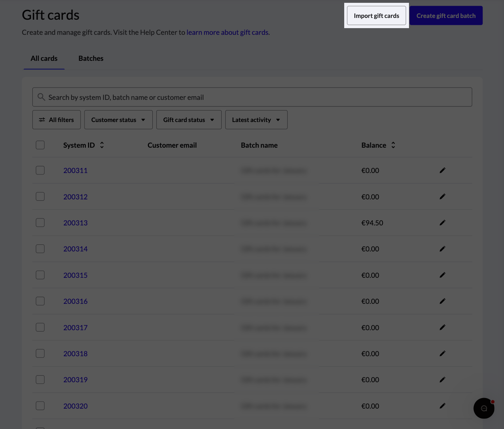Click the edit pencil for card 200313
The height and width of the screenshot is (429, 504).
(x=442, y=223)
